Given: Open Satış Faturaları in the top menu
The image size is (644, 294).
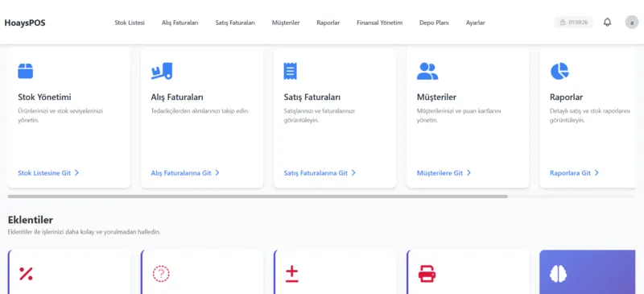Looking at the screenshot, I should [x=235, y=23].
